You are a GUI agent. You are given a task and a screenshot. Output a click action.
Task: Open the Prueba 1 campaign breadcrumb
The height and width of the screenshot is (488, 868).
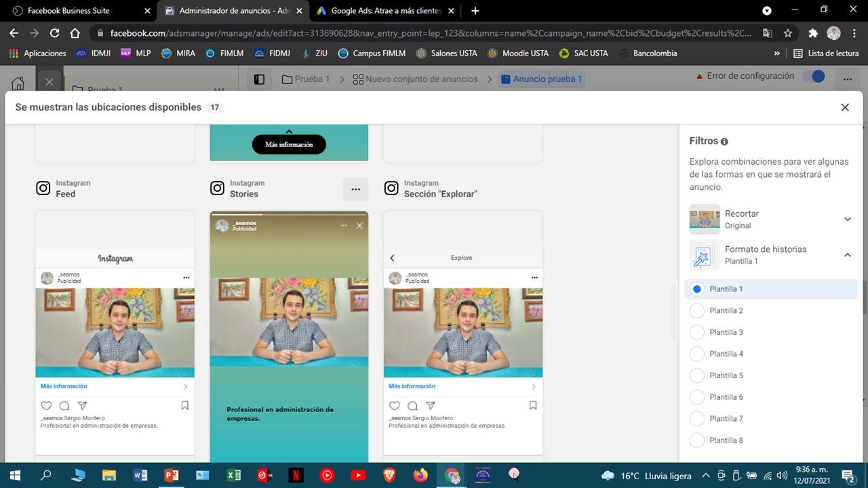point(305,79)
